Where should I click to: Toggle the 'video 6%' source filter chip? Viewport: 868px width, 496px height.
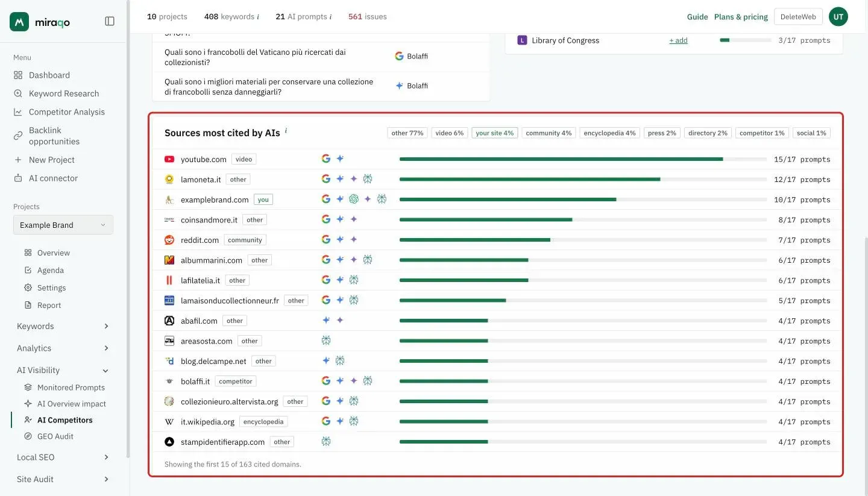[450, 133]
